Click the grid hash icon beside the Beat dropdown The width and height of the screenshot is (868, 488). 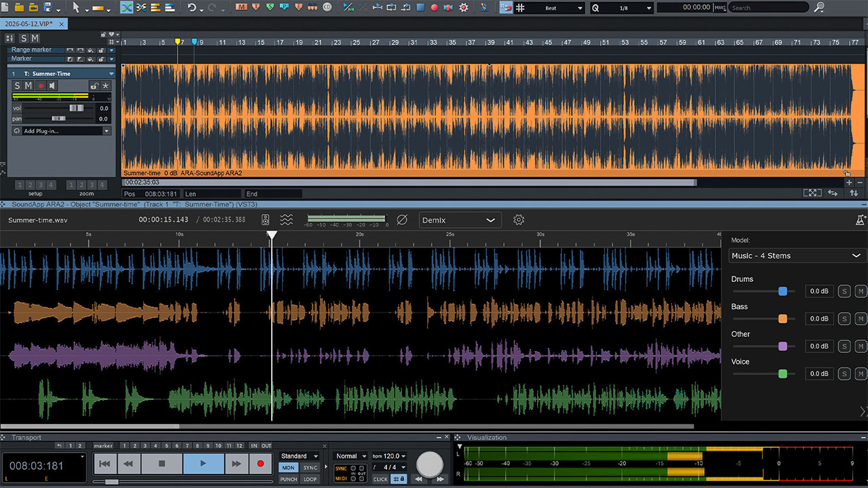[x=521, y=7]
